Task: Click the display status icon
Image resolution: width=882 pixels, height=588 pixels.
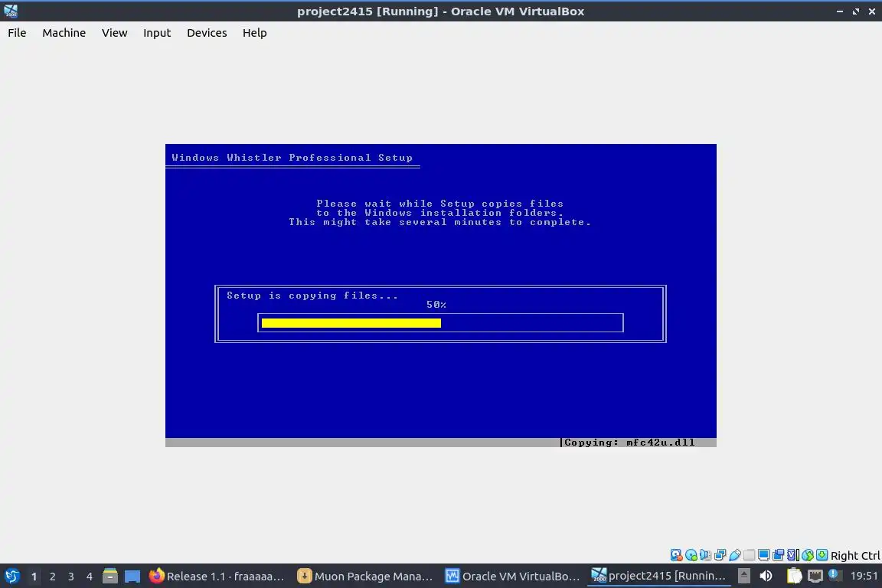Action: click(x=763, y=555)
